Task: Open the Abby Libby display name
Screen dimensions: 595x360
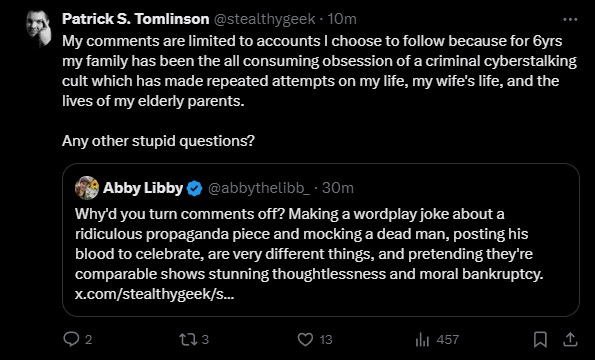Action: 143,188
